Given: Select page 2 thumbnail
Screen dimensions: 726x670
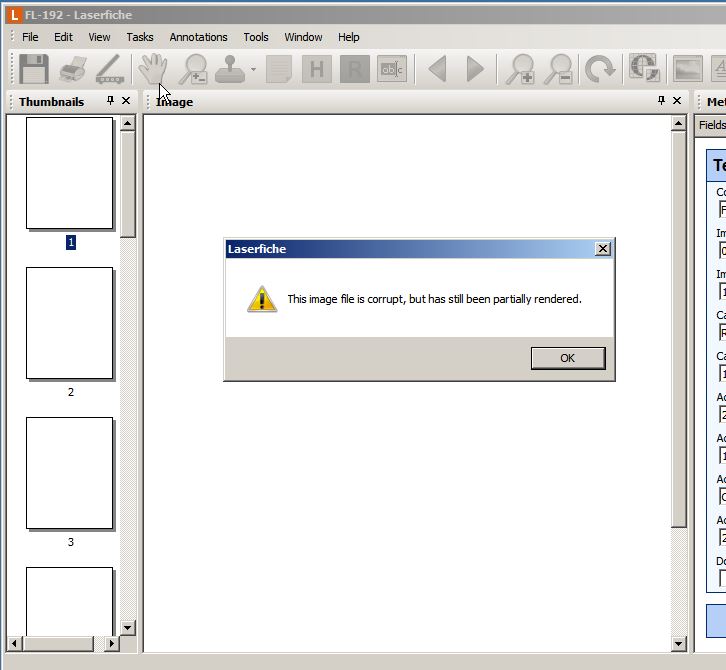Looking at the screenshot, I should (x=69, y=323).
